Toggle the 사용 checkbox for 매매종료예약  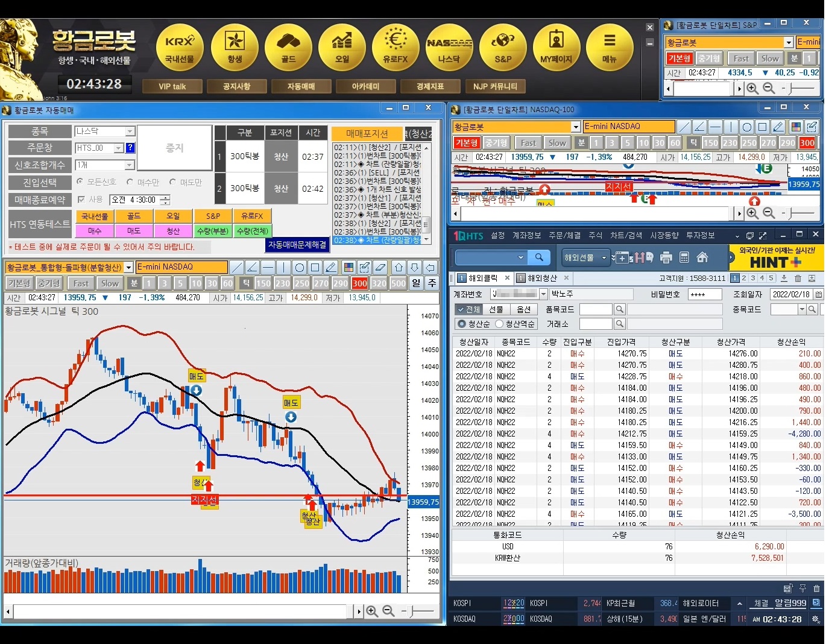81,199
